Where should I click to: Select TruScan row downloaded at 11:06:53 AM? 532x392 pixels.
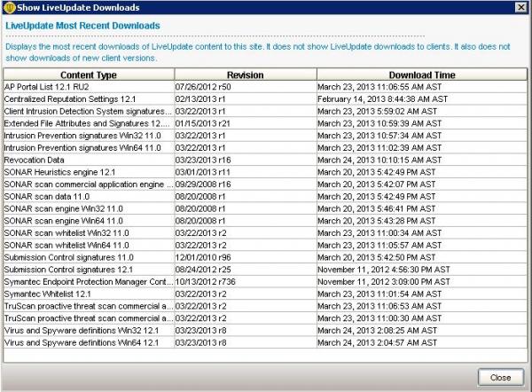[265, 306]
